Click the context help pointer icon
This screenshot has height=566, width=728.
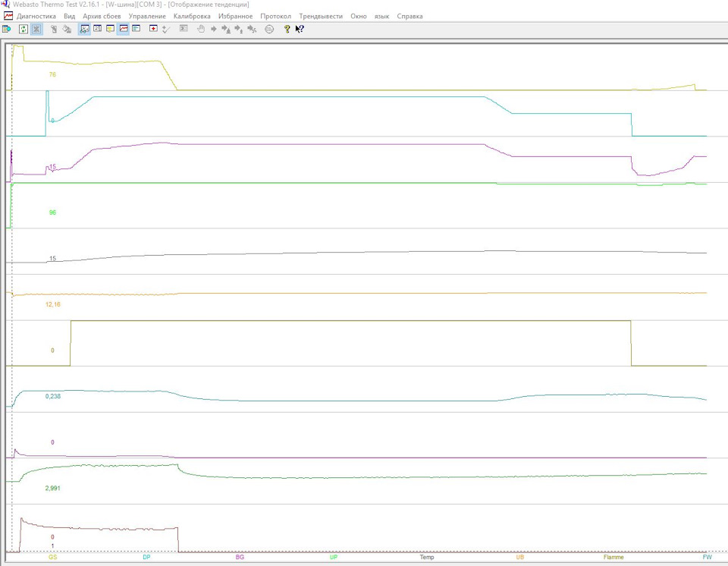300,29
